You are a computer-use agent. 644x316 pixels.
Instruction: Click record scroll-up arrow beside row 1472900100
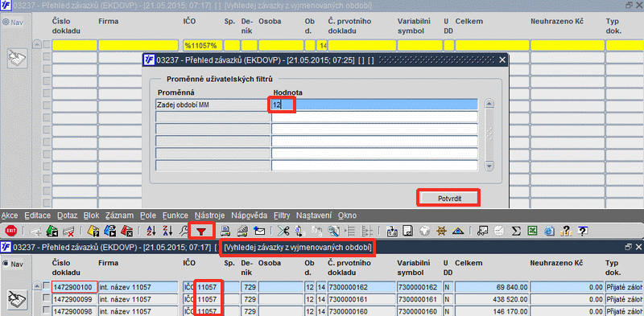37,286
